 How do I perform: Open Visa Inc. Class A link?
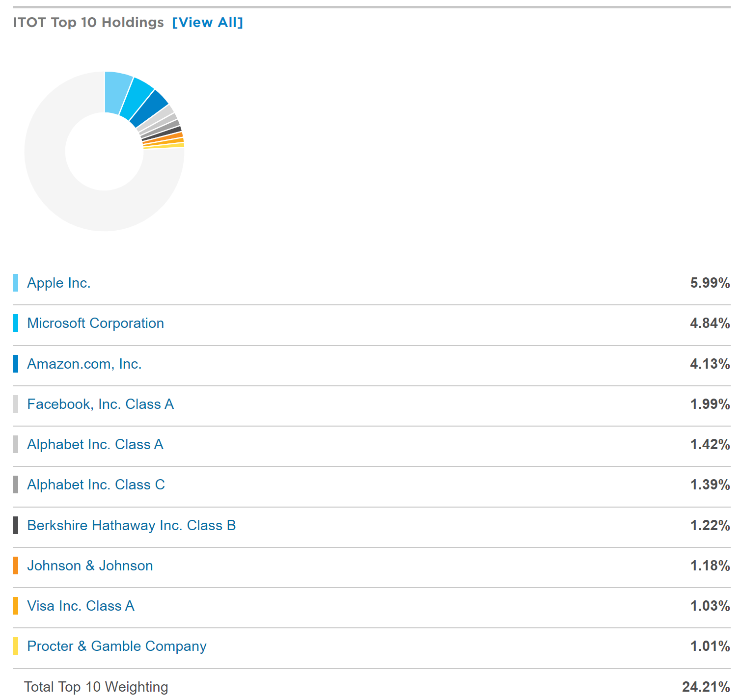81,606
